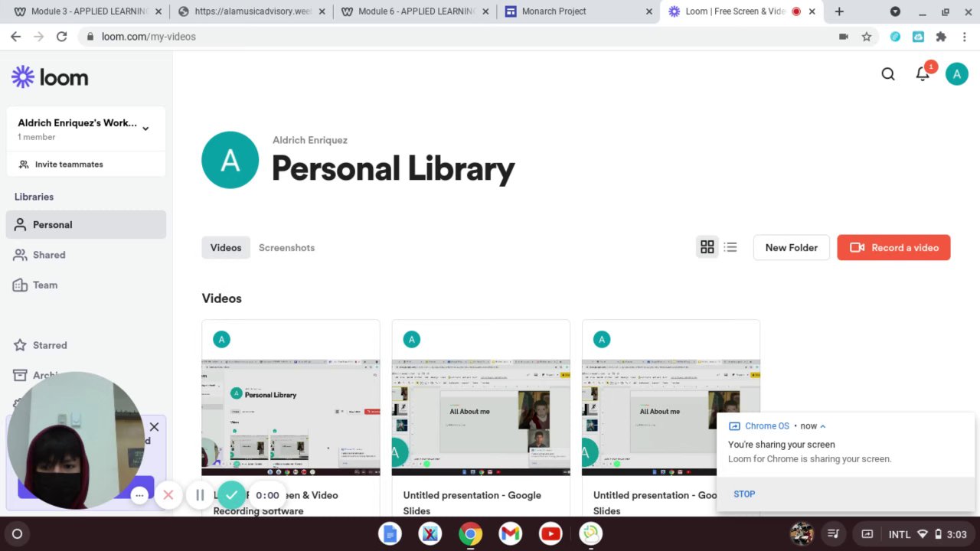The width and height of the screenshot is (980, 551).
Task: Close the Loom browser tab
Action: click(812, 11)
